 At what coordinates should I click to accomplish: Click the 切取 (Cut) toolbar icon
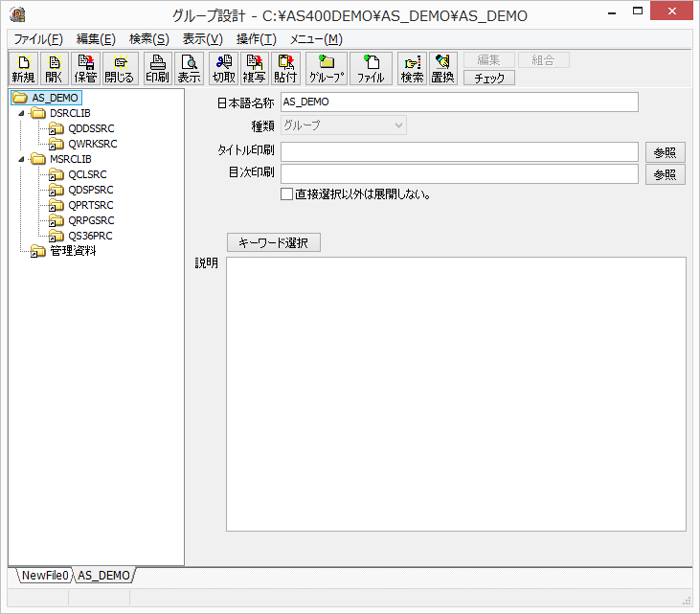(x=224, y=68)
